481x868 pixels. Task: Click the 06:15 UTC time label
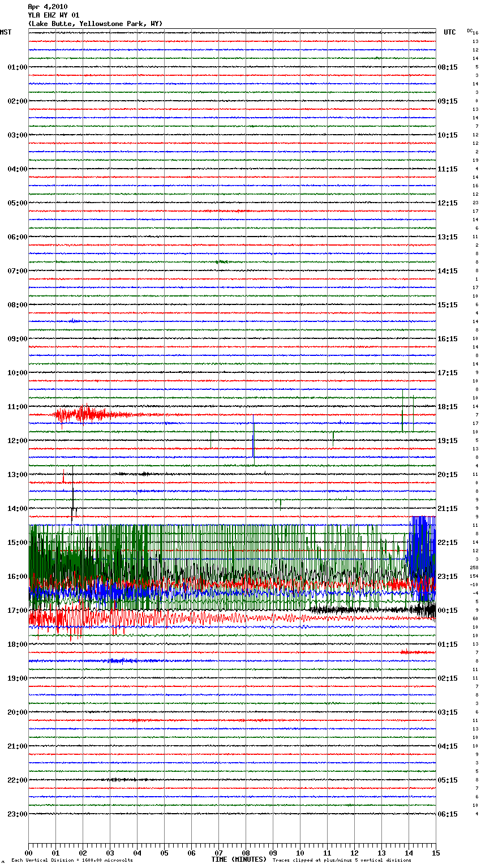tap(448, 814)
